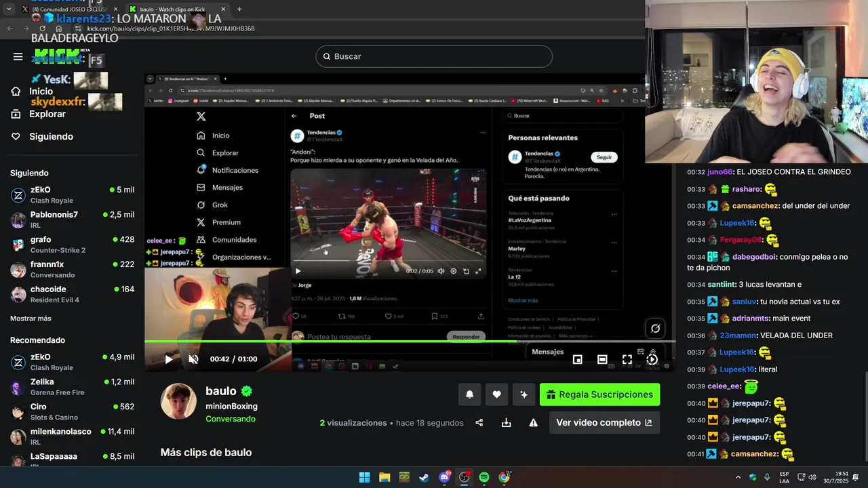Seek along the green clip progress bar
Viewport: 868px width, 488px height.
pyautogui.click(x=410, y=341)
